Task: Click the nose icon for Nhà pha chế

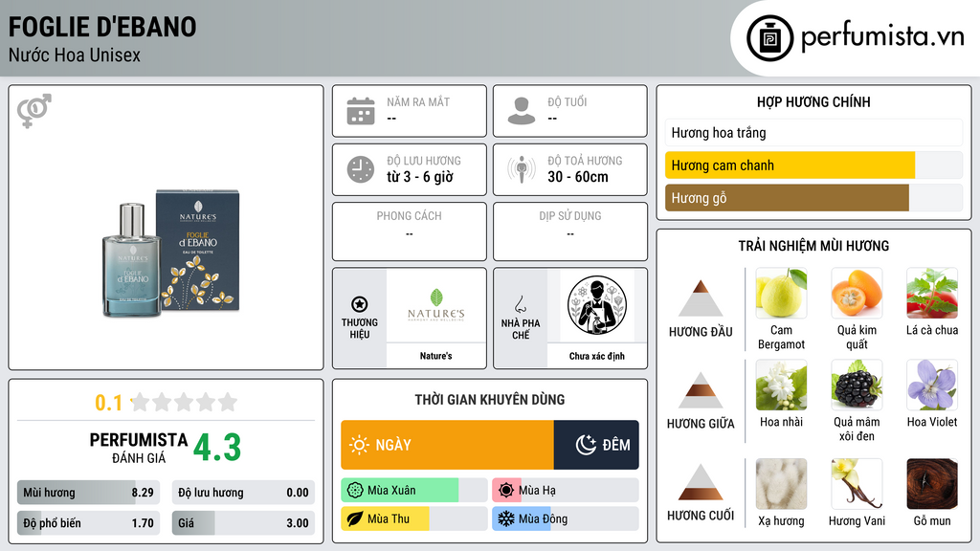Action: [x=521, y=304]
